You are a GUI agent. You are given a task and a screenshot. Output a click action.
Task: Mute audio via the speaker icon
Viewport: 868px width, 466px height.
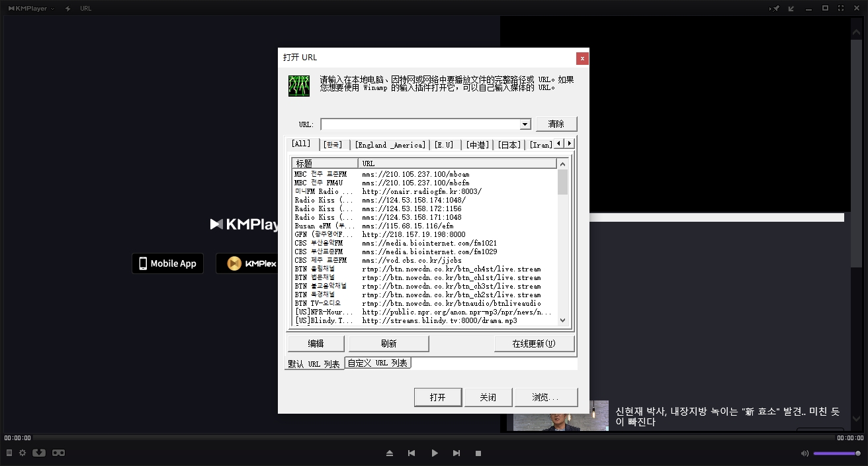click(804, 453)
